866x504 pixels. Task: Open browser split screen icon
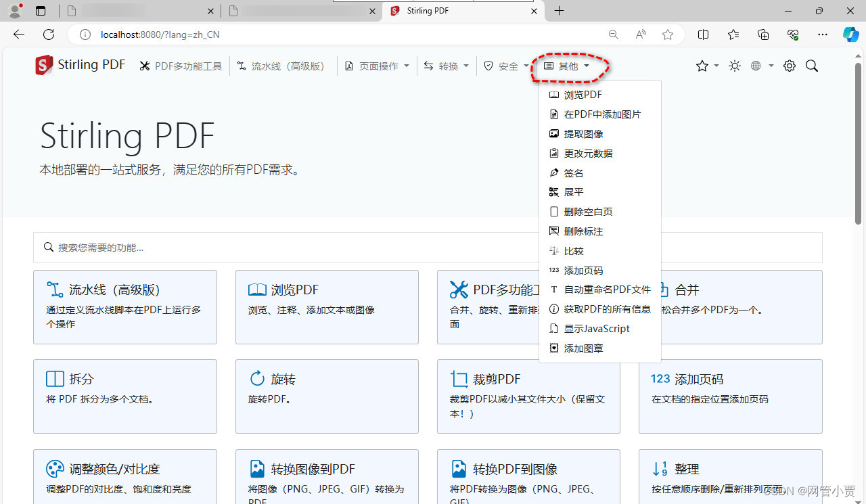click(703, 35)
